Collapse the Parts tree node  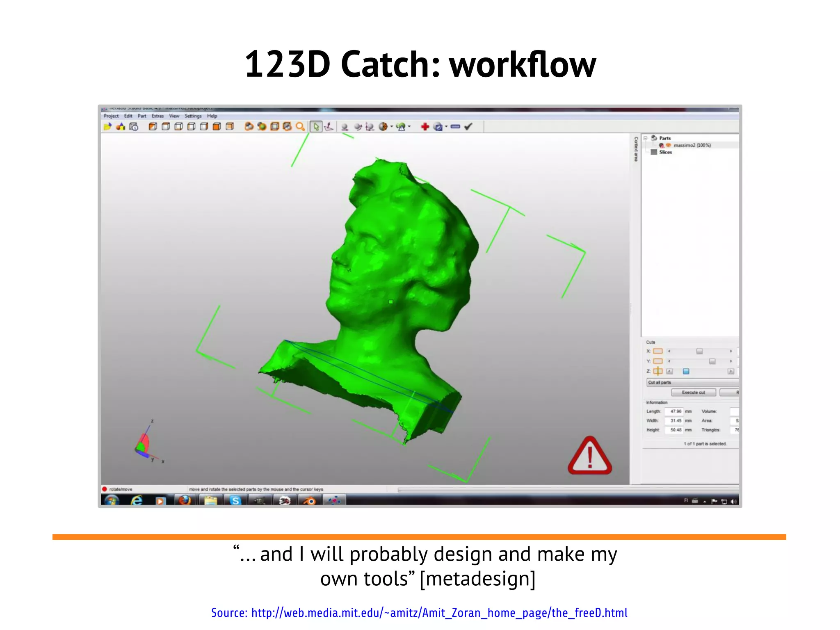[646, 138]
